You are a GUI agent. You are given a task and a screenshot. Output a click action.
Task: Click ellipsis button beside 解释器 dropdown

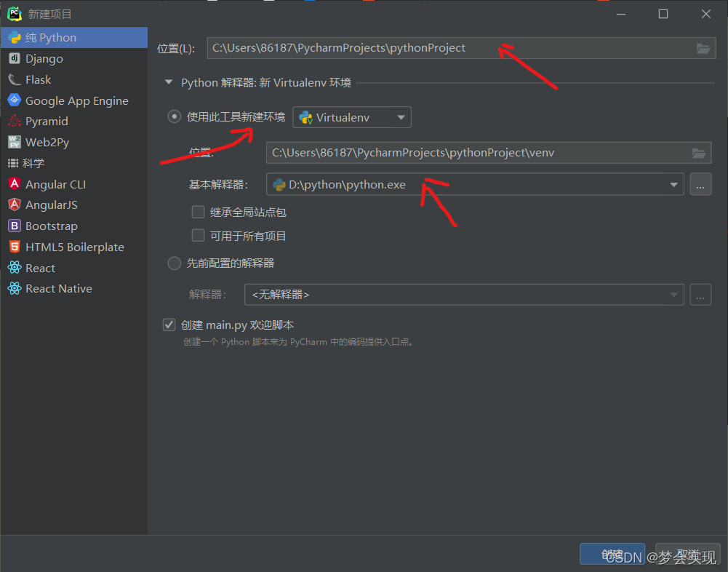click(x=700, y=295)
